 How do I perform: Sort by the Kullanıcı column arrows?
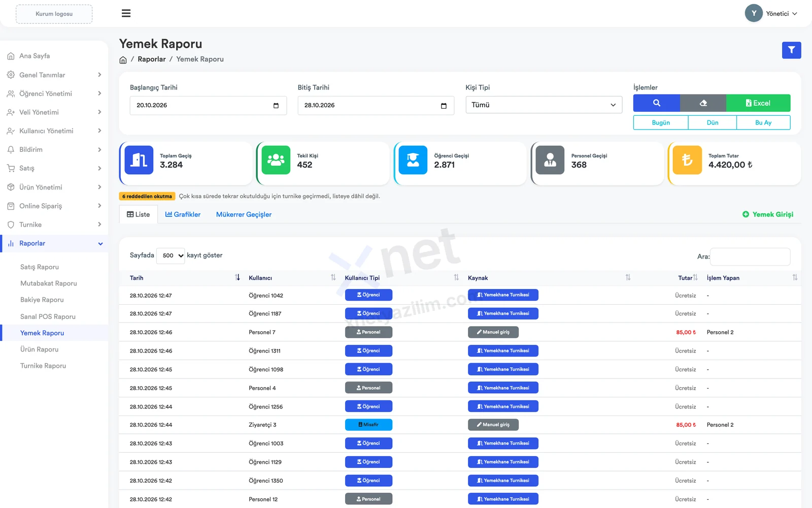(333, 277)
